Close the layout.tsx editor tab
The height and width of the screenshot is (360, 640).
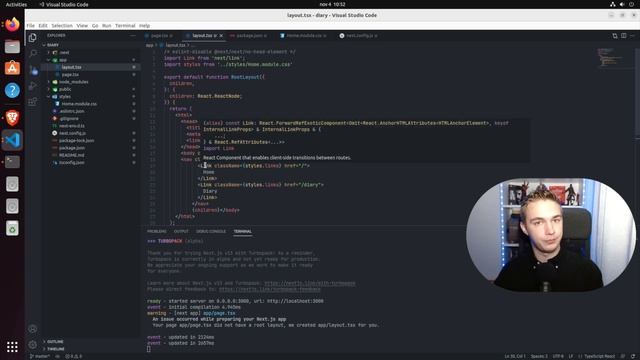tap(221, 36)
